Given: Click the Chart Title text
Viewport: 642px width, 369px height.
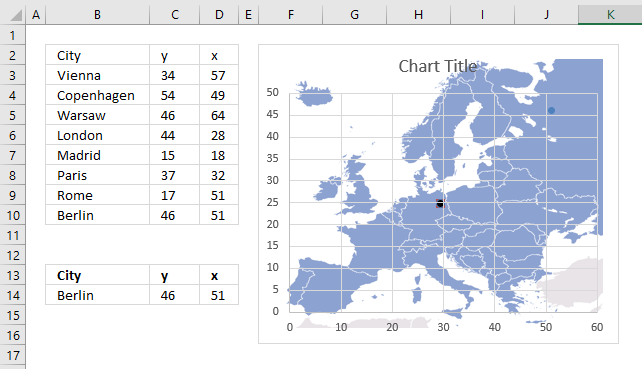Looking at the screenshot, I should click(438, 66).
